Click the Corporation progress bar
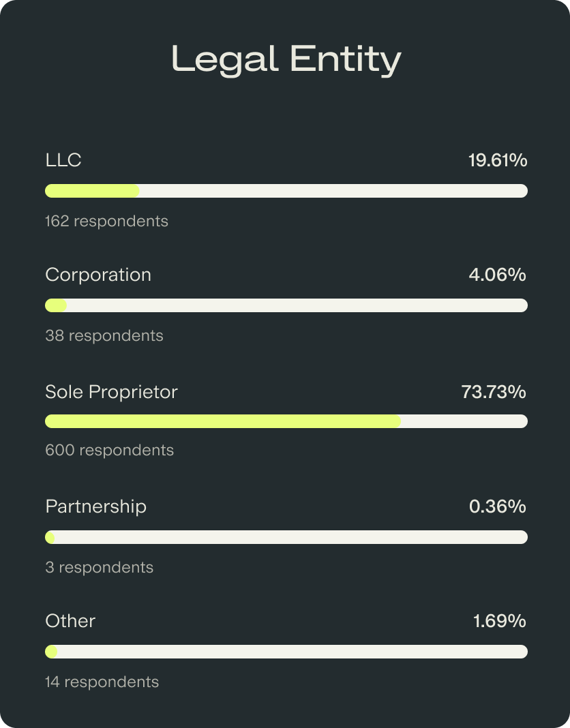 (286, 305)
